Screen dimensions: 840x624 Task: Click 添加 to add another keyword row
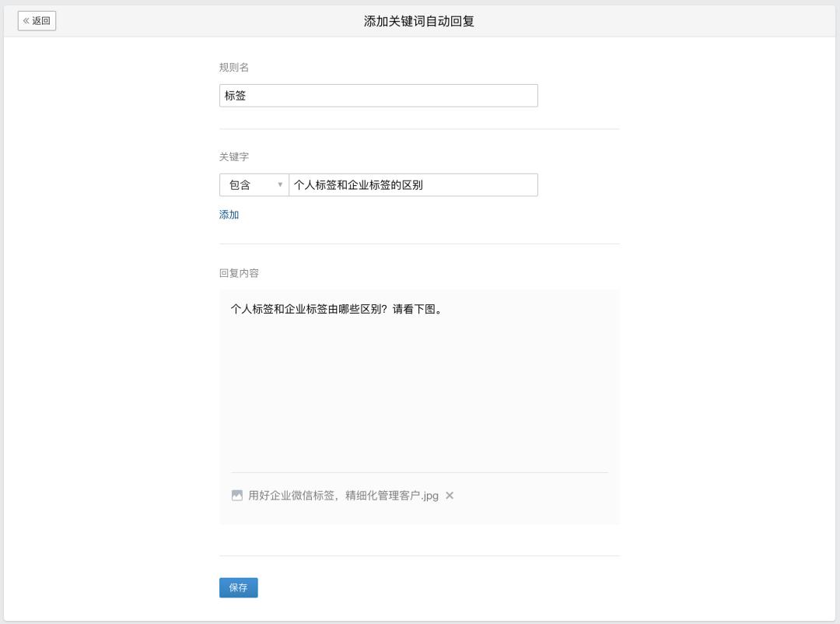(228, 214)
